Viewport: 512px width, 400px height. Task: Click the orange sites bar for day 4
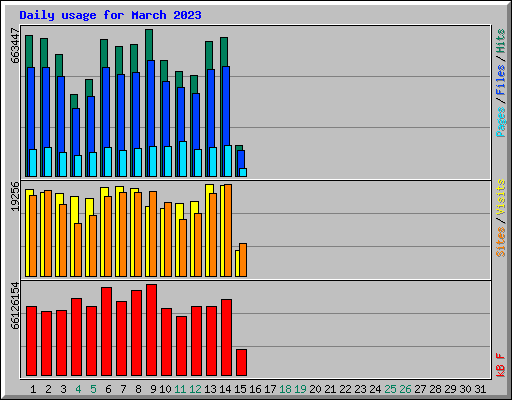(78, 250)
